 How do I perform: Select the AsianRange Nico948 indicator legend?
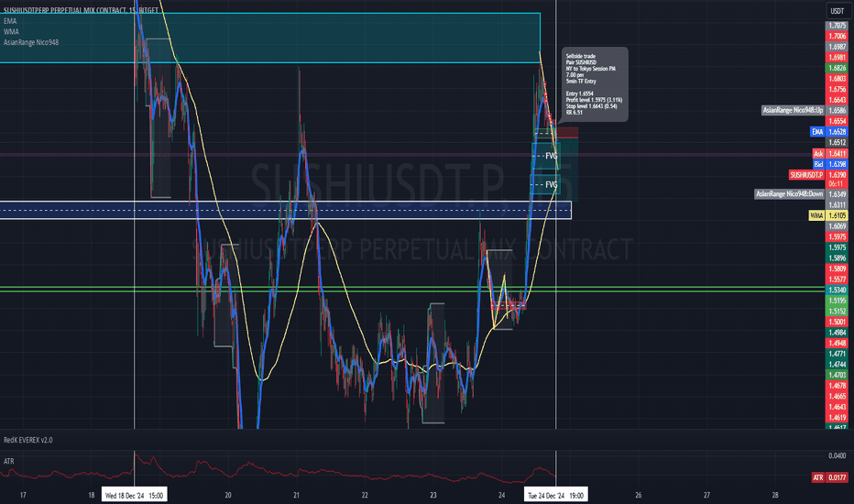(x=31, y=42)
